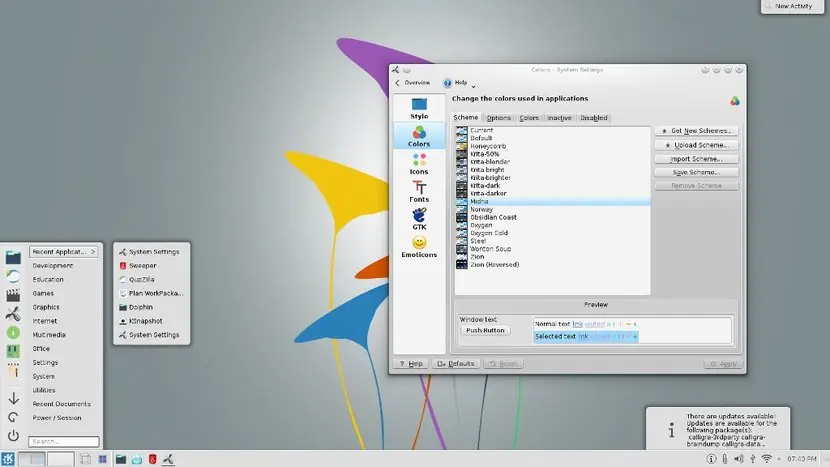Switch to the Disabled tab

pos(593,118)
